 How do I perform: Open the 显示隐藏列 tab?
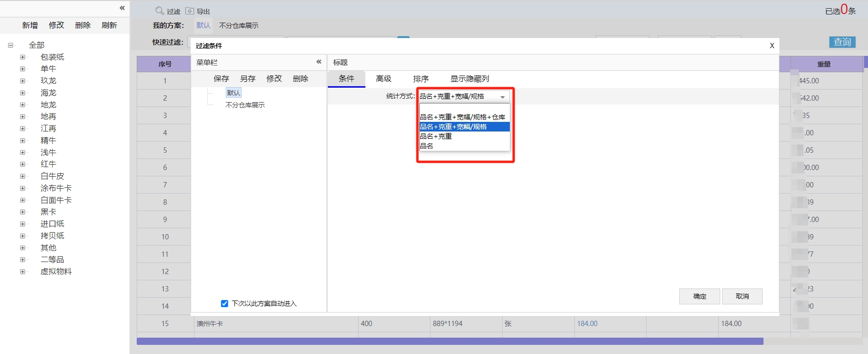469,79
